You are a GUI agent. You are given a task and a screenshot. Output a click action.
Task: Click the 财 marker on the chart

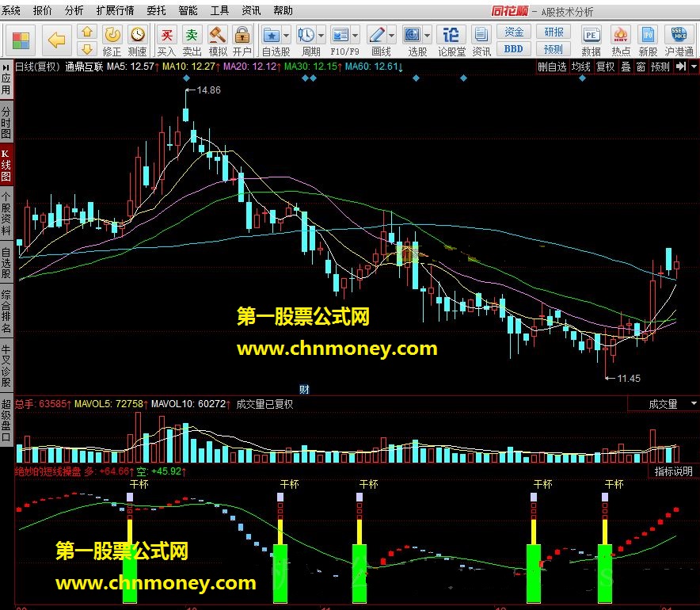[304, 390]
